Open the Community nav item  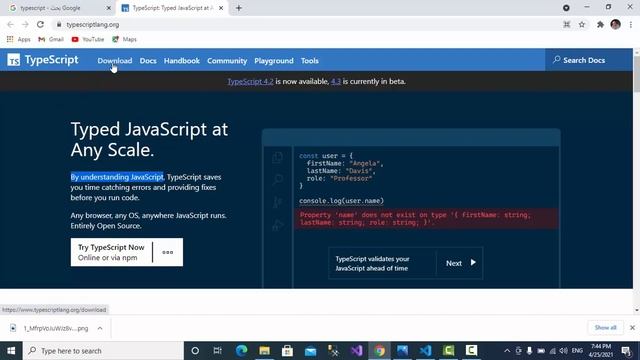point(227,60)
